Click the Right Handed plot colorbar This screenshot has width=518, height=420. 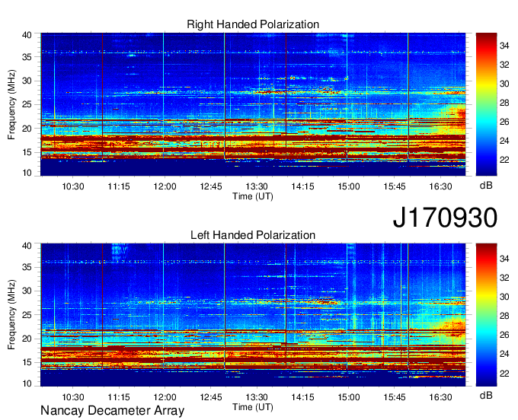(486, 104)
